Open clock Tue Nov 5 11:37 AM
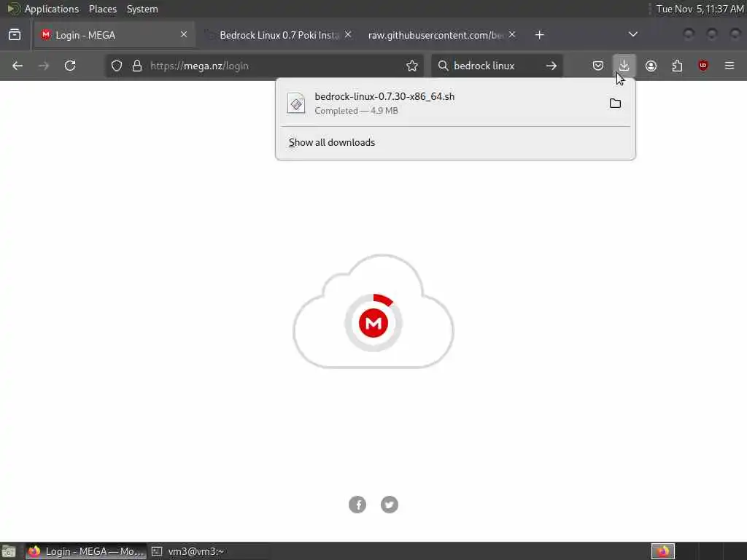 [x=700, y=9]
